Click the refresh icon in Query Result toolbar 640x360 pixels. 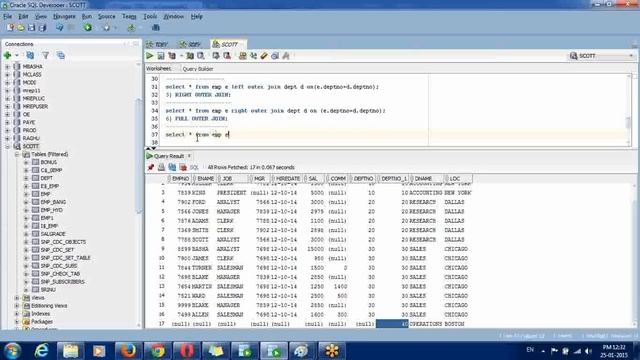(172, 167)
